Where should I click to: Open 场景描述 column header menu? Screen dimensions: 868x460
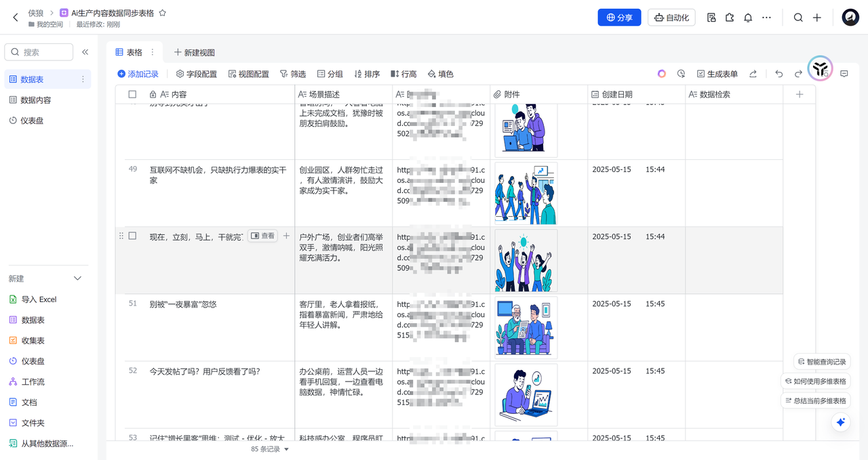tap(344, 94)
